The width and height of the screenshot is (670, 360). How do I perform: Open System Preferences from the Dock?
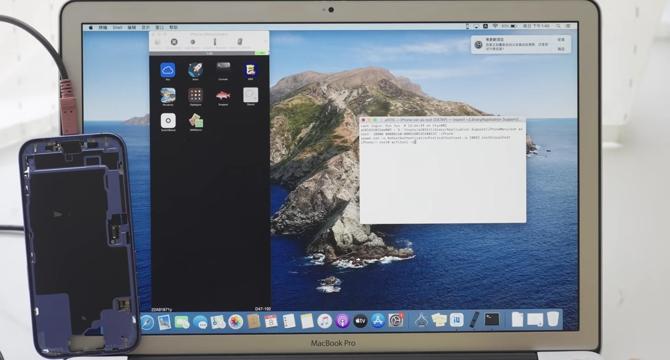click(396, 321)
